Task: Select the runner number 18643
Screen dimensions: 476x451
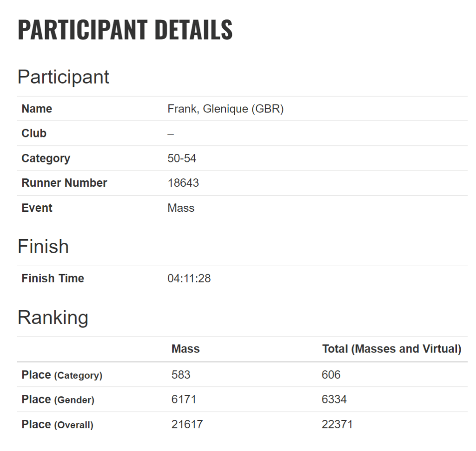Action: [x=183, y=183]
